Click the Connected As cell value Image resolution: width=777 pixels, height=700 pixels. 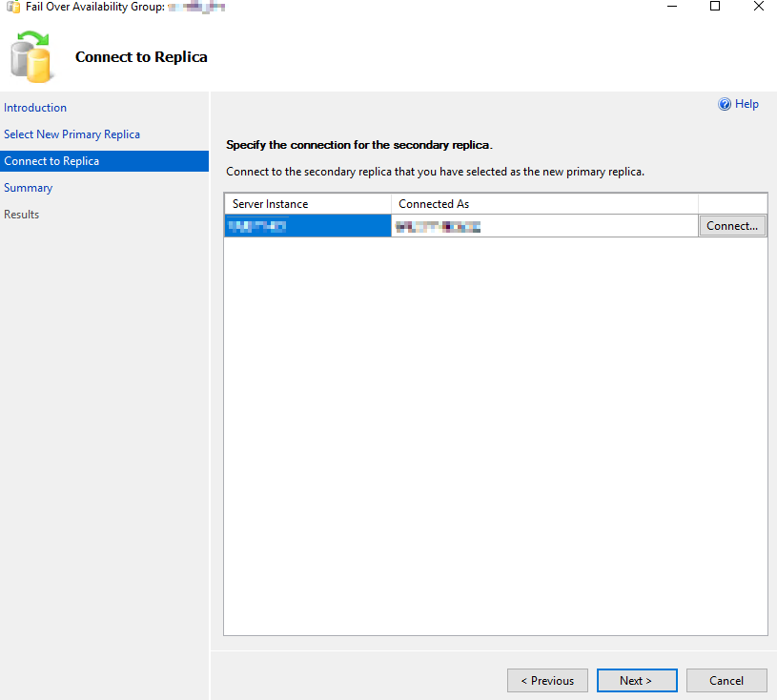pyautogui.click(x=439, y=226)
